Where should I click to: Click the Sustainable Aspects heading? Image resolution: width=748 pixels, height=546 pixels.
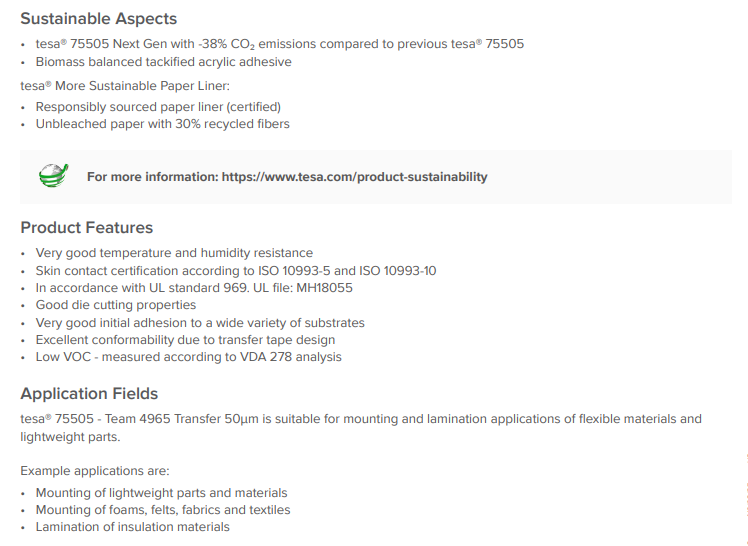point(98,19)
